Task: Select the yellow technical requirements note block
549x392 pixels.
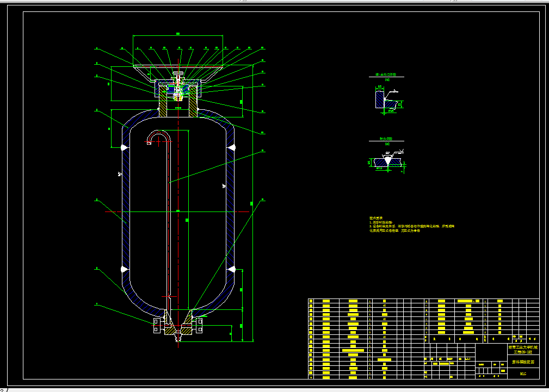Action: [x=411, y=224]
